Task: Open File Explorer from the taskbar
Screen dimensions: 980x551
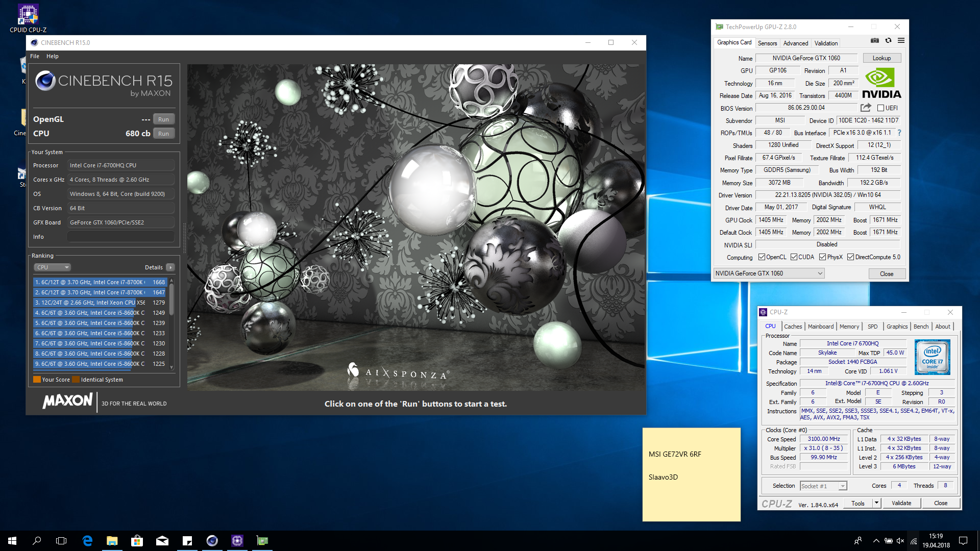Action: pos(112,541)
